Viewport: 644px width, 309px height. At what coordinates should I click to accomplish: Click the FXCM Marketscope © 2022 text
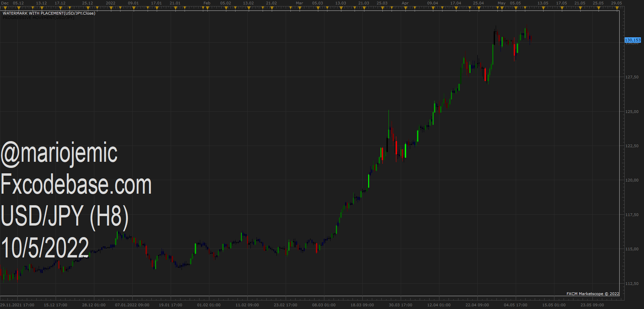point(593,294)
